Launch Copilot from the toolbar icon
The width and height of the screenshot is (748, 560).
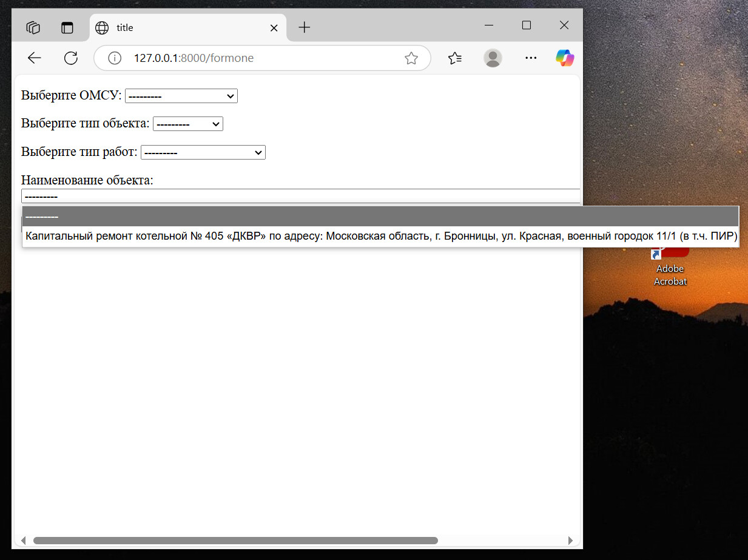[x=565, y=58]
